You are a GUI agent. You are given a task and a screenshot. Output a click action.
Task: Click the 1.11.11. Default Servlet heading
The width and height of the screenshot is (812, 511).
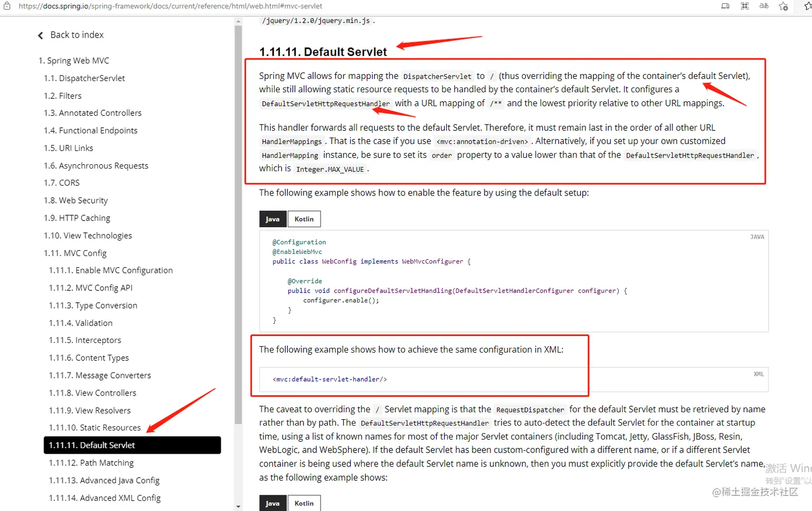[x=323, y=52]
